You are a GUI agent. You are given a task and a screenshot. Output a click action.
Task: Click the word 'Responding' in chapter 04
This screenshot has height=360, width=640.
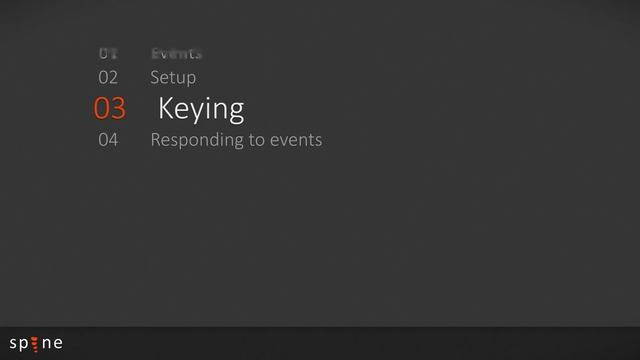[x=198, y=140]
